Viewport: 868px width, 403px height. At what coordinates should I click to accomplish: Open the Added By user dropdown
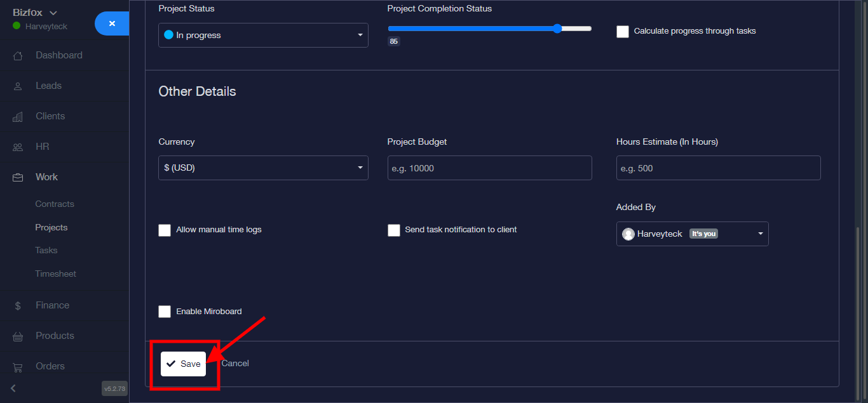tap(692, 234)
